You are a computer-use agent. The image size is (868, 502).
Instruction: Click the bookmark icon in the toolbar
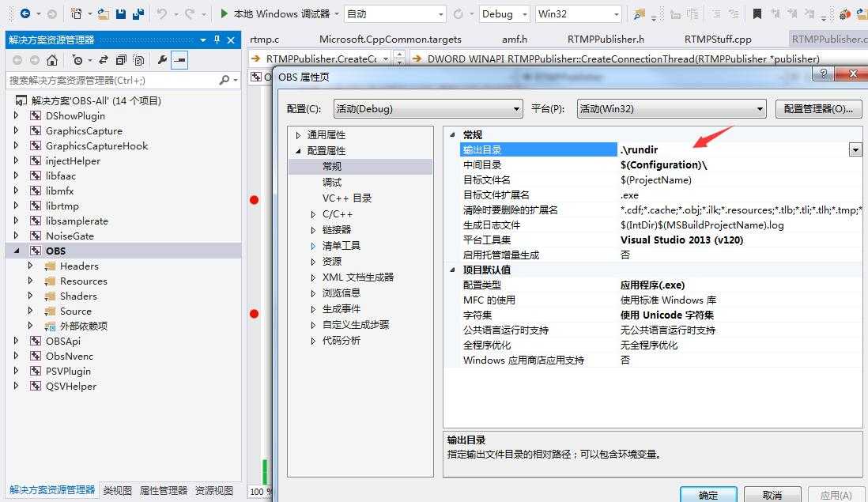pyautogui.click(x=757, y=14)
